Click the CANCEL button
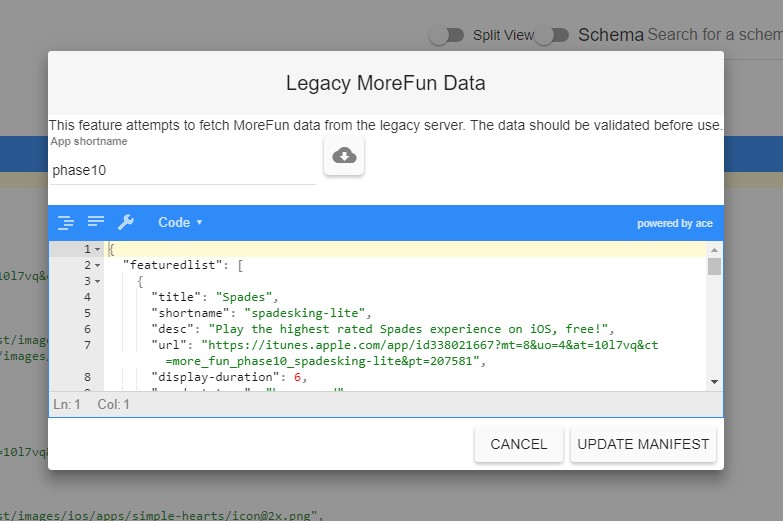The height and width of the screenshot is (521, 783). [518, 444]
